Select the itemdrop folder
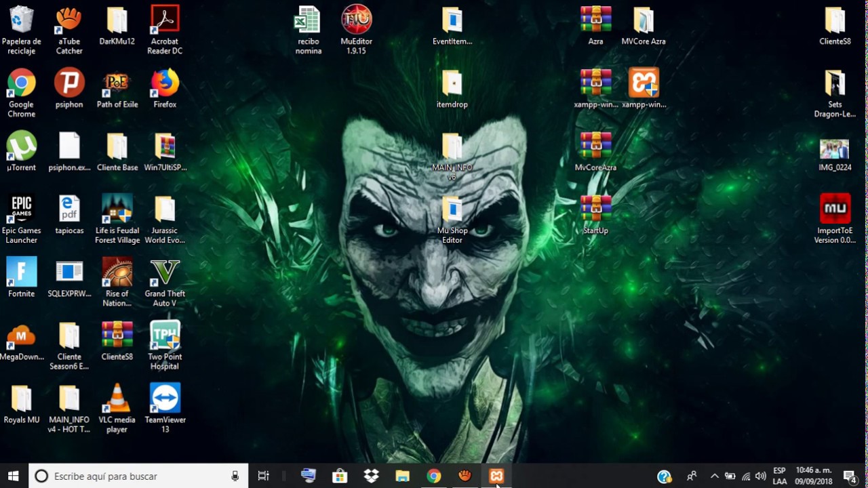This screenshot has height=488, width=868. (452, 88)
